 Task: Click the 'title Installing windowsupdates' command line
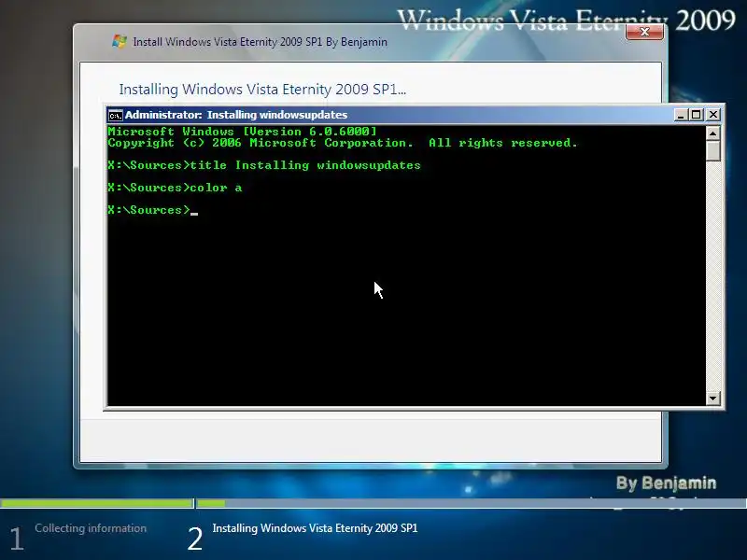pos(264,165)
